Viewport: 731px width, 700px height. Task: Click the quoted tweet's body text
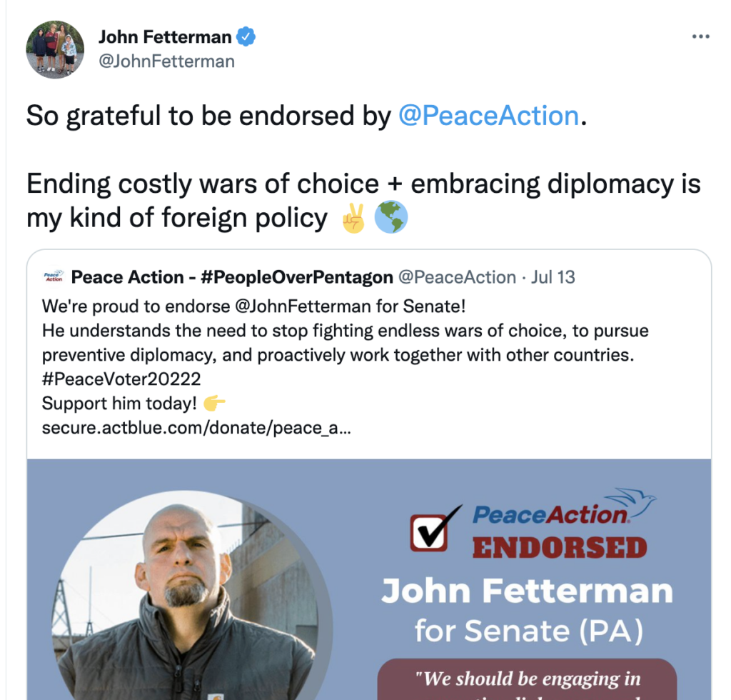pos(336,343)
